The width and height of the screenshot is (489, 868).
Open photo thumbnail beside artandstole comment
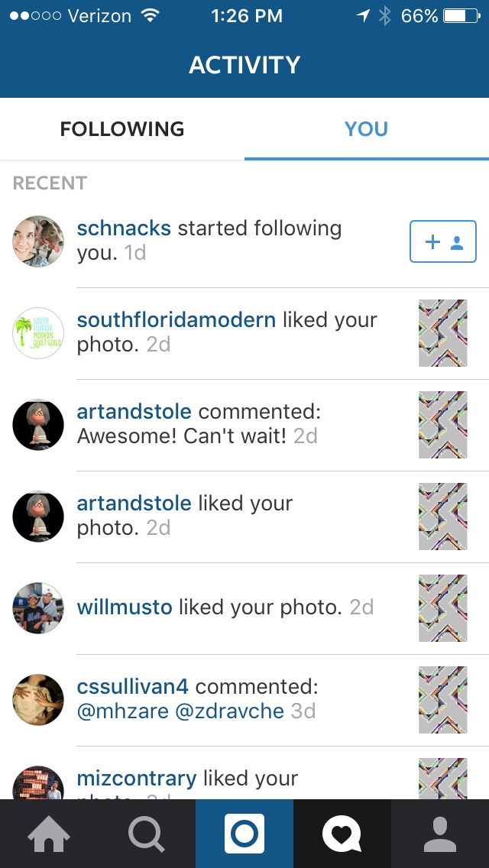click(x=442, y=425)
